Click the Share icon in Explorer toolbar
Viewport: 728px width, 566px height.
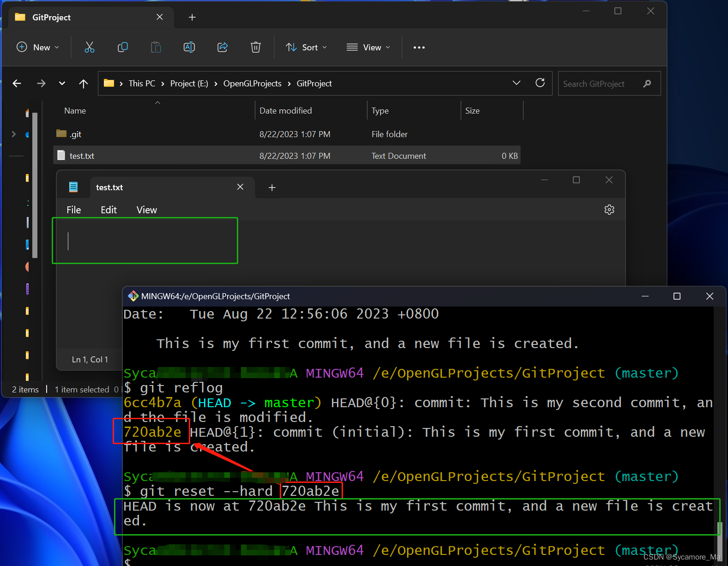coord(223,47)
